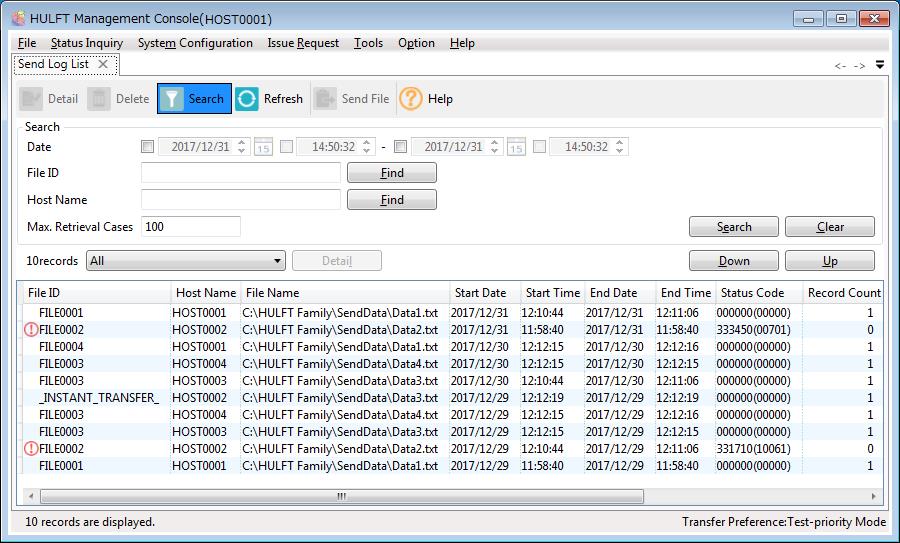This screenshot has width=900, height=543.
Task: Click the scrollbar right arrow
Action: pos(874,496)
